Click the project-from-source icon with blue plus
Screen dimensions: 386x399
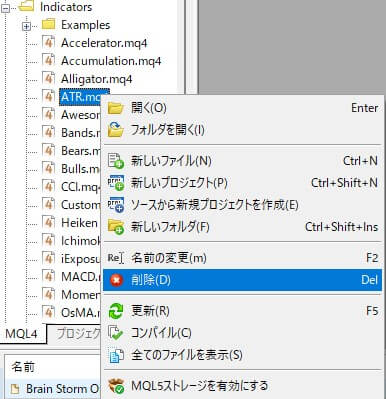click(x=116, y=205)
